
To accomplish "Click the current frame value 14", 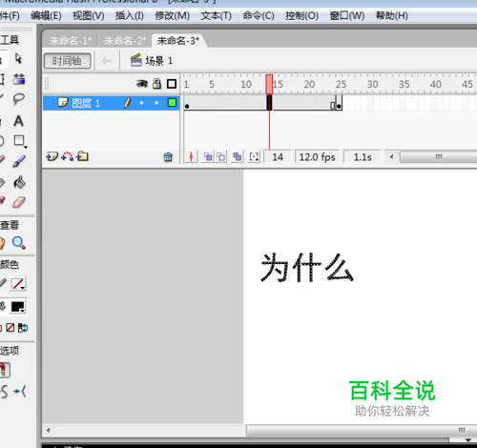I will click(x=278, y=157).
